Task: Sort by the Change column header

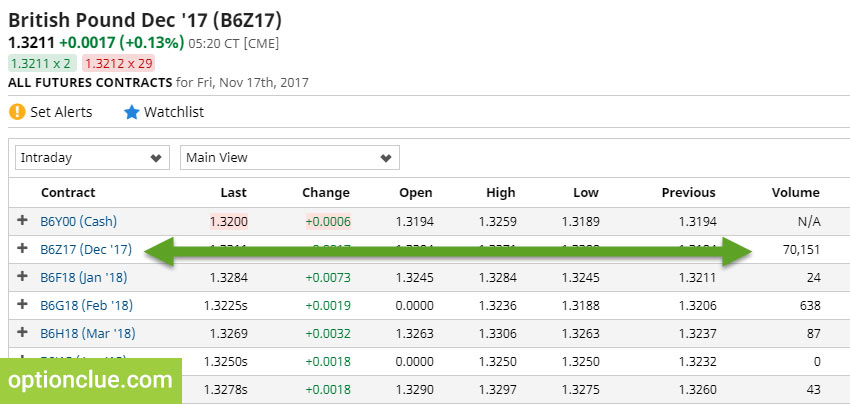Action: (x=325, y=193)
